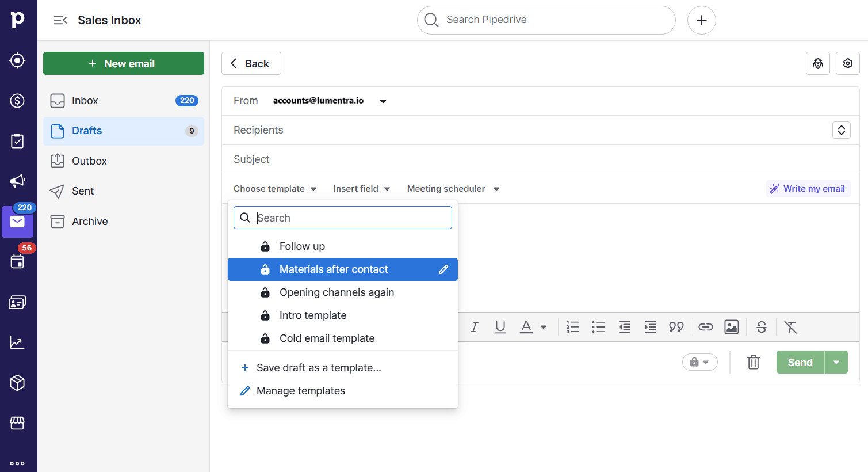Apply strikethrough formatting
The width and height of the screenshot is (868, 472).
[761, 327]
